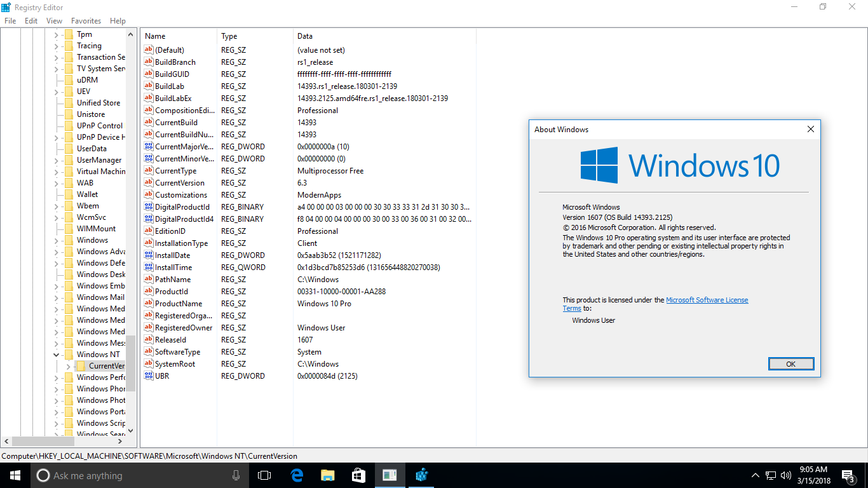The height and width of the screenshot is (488, 868).
Task: Click OK in About Windows dialog
Action: click(x=790, y=364)
